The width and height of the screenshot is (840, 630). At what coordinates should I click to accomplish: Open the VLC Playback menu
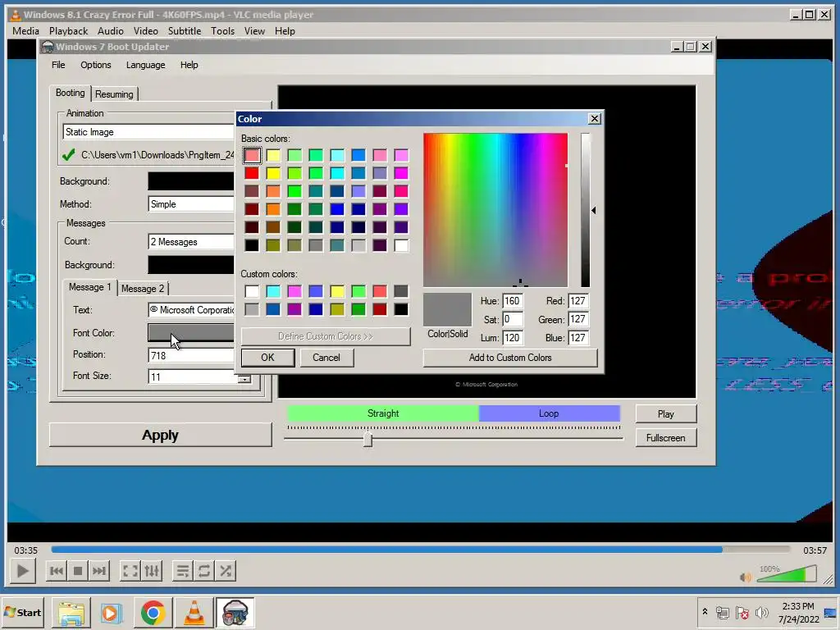68,31
